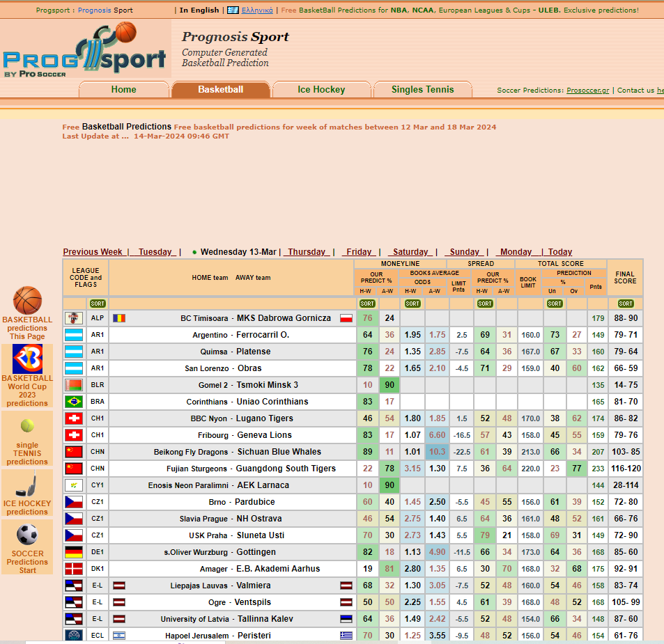Image resolution: width=664 pixels, height=644 pixels.
Task: Switch language to Ελληνικά
Action: (x=256, y=10)
